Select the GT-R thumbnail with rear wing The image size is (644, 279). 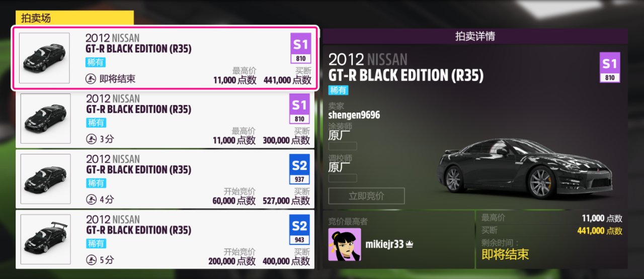(x=45, y=239)
